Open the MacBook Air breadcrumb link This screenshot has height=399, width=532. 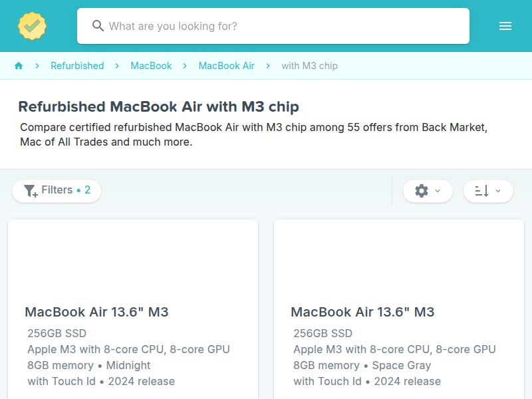click(227, 66)
